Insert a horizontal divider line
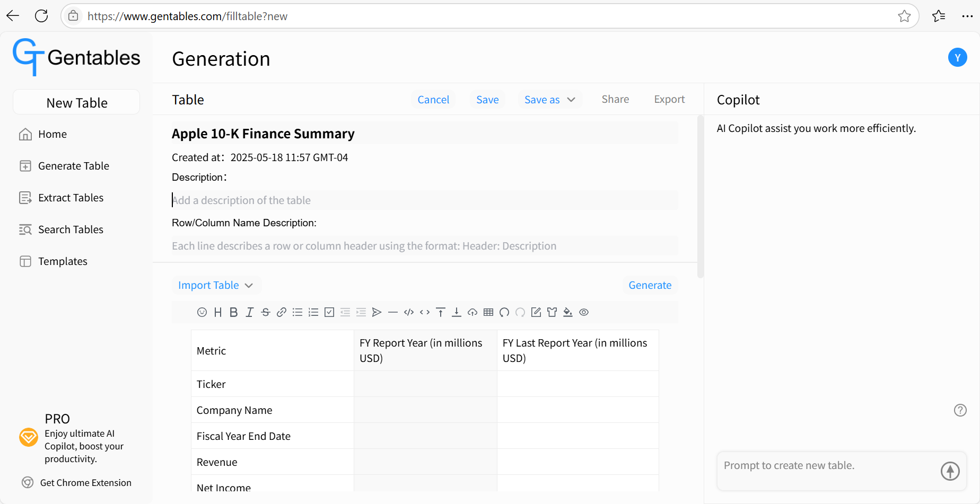This screenshot has width=980, height=504. 393,312
